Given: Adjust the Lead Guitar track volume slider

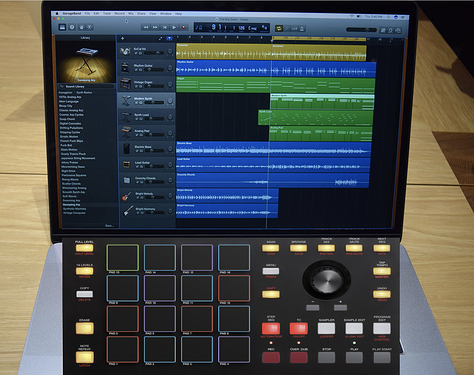Looking at the screenshot, I should pos(154,167).
